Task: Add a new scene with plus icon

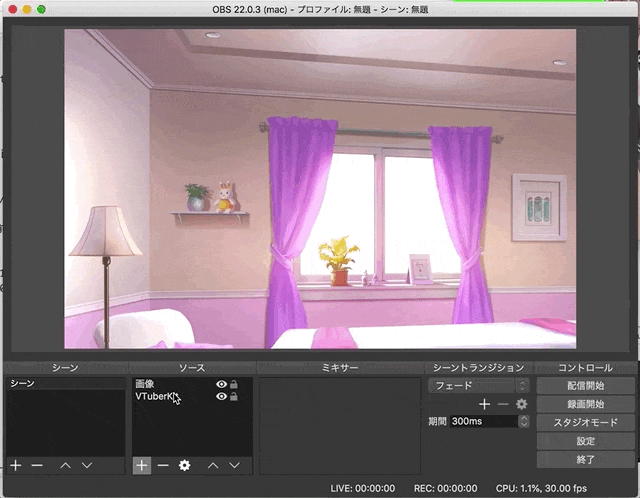Action: pyautogui.click(x=16, y=465)
